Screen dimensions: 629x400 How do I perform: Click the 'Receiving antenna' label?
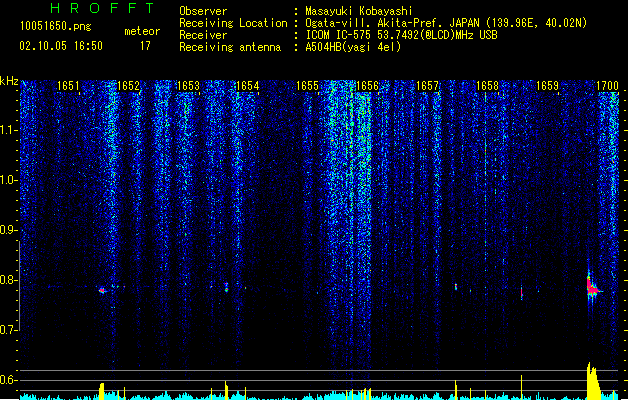click(230, 47)
